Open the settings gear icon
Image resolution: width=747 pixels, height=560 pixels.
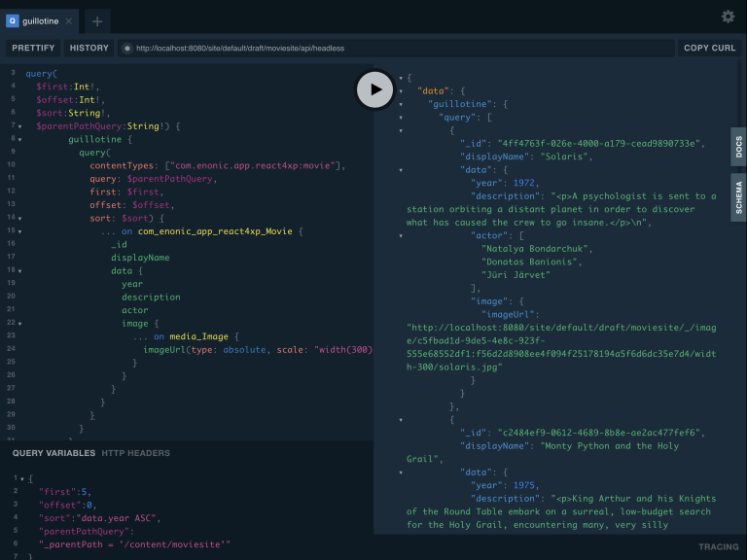click(728, 17)
